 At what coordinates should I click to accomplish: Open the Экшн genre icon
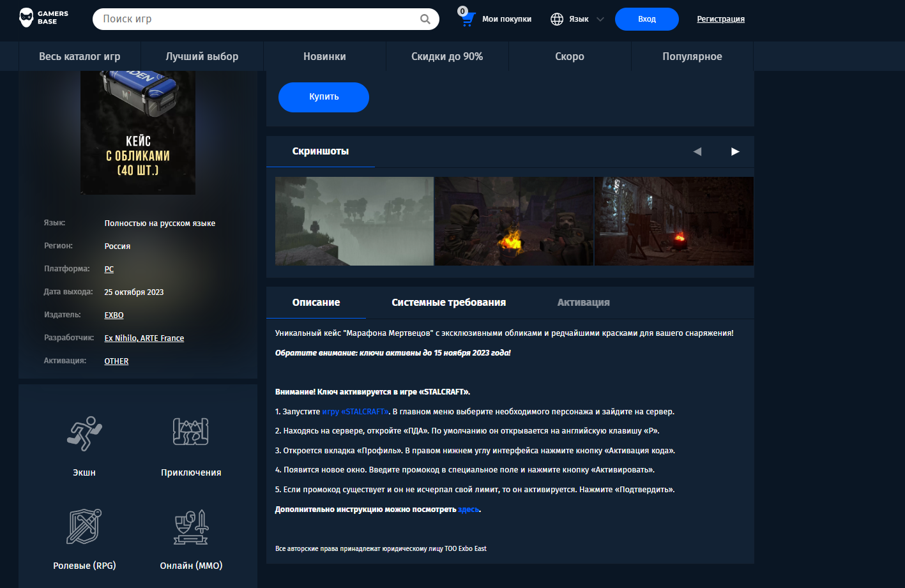pyautogui.click(x=84, y=433)
